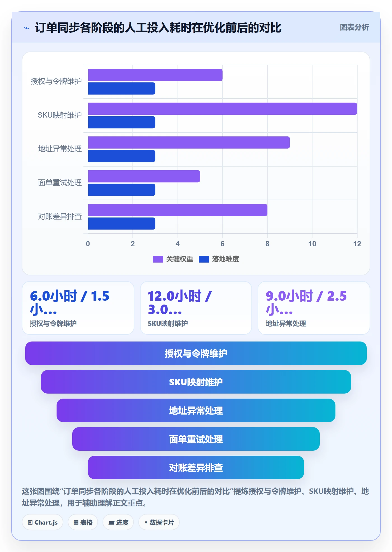Click the x-axis value 12
392x552 pixels.
pos(357,244)
